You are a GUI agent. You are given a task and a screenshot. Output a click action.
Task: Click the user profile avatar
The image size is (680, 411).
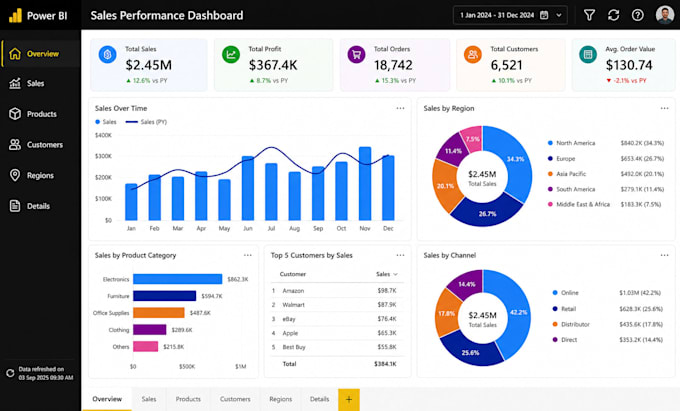tap(664, 15)
